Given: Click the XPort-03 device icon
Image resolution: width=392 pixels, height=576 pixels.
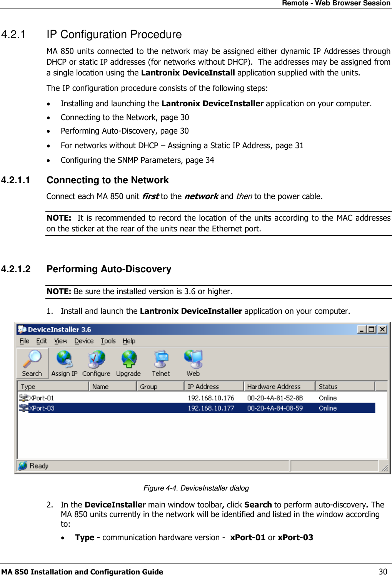Looking at the screenshot, I should point(24,408).
